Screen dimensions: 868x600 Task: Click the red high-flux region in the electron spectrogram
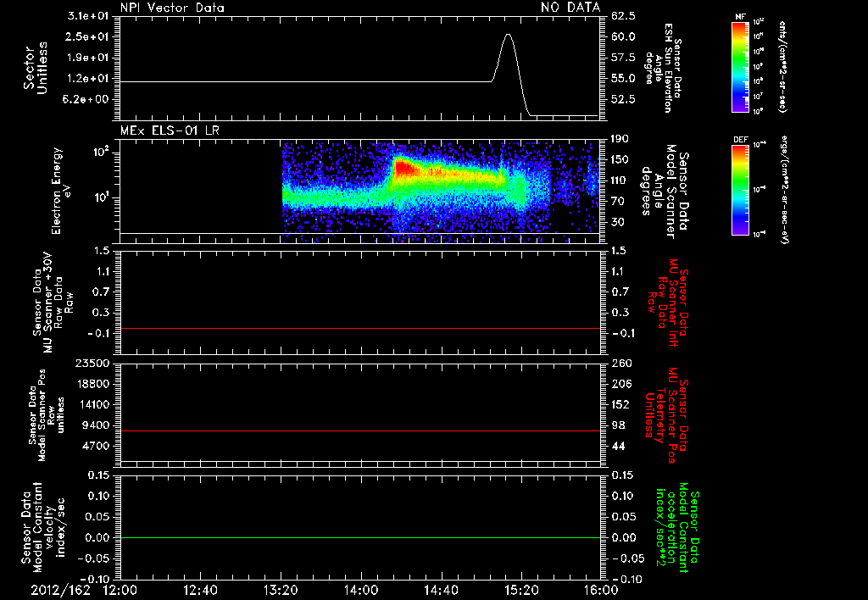405,168
